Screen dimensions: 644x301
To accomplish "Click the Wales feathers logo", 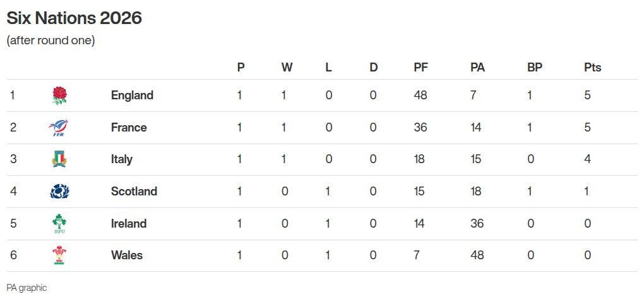I will click(59, 255).
